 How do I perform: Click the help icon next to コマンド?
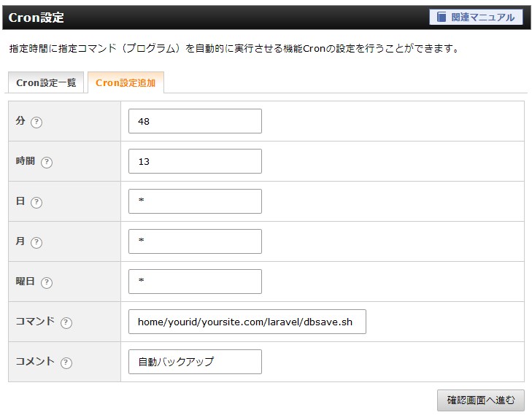(66, 323)
